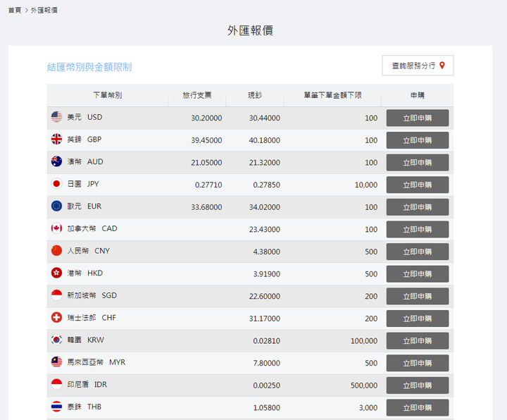
Task: Click the Singapore flag icon for SGD
Action: coord(56,295)
